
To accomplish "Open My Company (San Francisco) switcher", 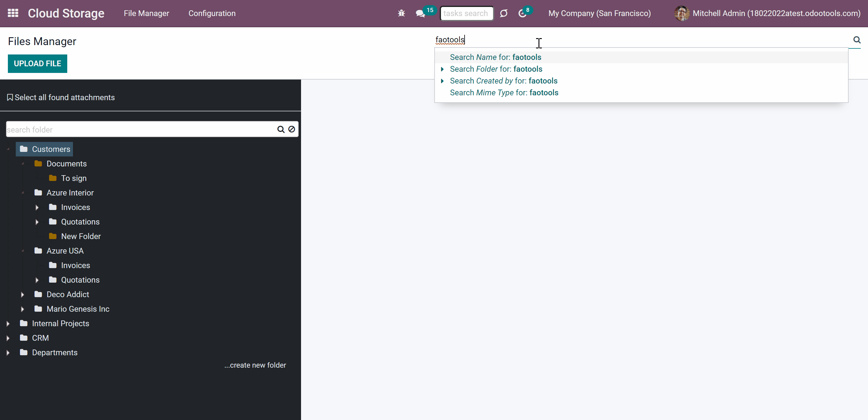I will 599,13.
